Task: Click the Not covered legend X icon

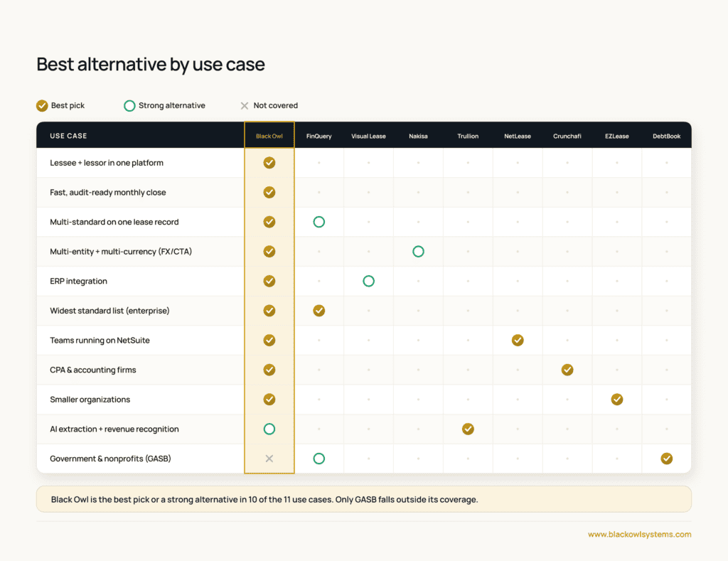Action: pyautogui.click(x=245, y=106)
